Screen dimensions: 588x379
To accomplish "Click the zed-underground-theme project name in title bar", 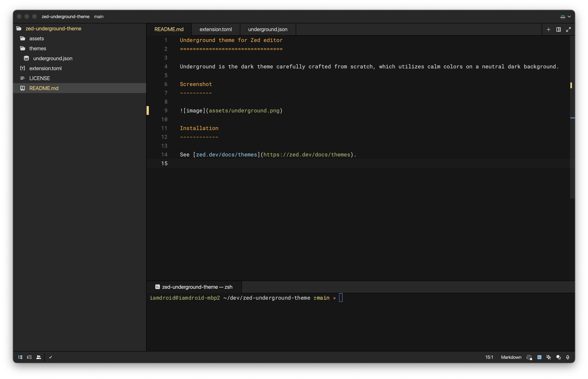I will pos(65,16).
